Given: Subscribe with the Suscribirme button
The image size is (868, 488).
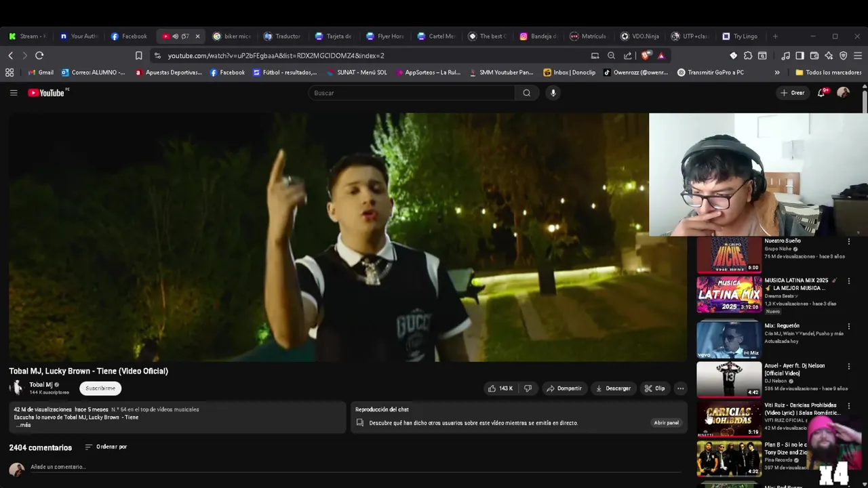Looking at the screenshot, I should click(100, 388).
